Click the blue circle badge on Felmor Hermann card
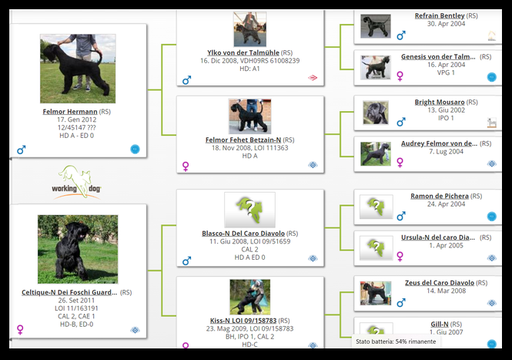This screenshot has height=360, width=512. pyautogui.click(x=135, y=149)
